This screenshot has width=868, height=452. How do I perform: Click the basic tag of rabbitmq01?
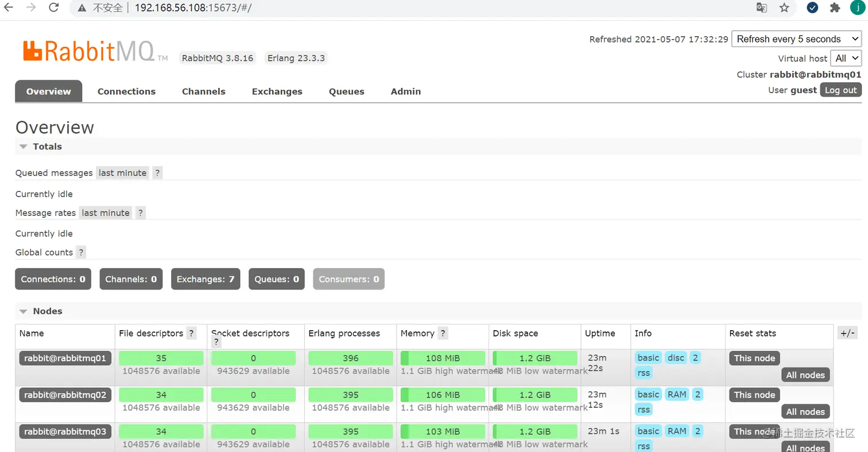[x=649, y=358]
